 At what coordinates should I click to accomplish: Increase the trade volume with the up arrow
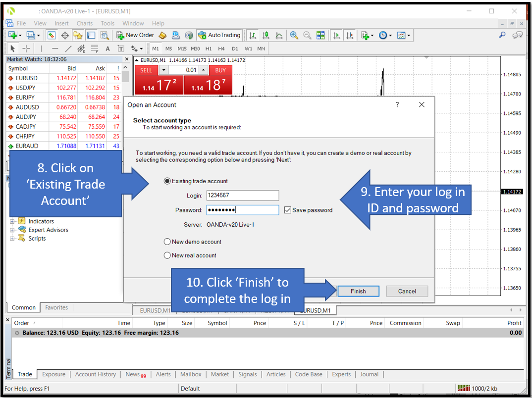[x=204, y=70]
